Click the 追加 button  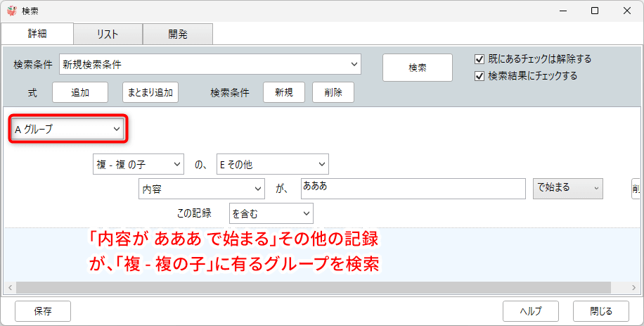click(x=79, y=92)
